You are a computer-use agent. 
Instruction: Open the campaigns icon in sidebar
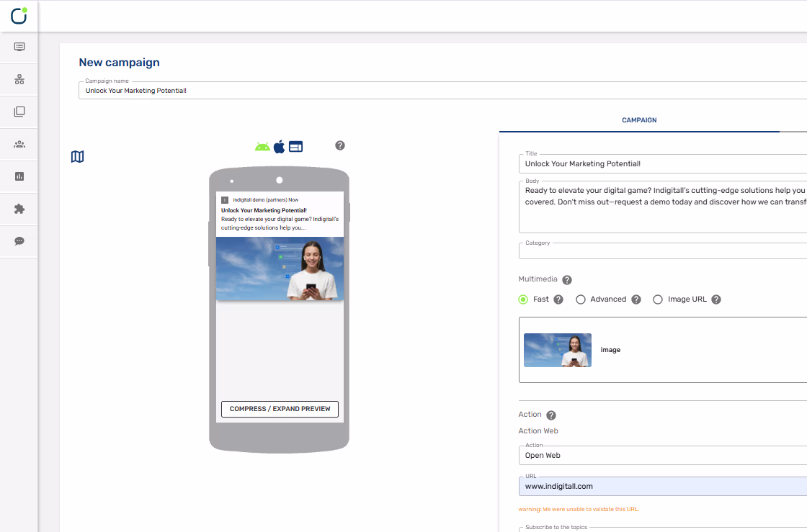click(19, 47)
